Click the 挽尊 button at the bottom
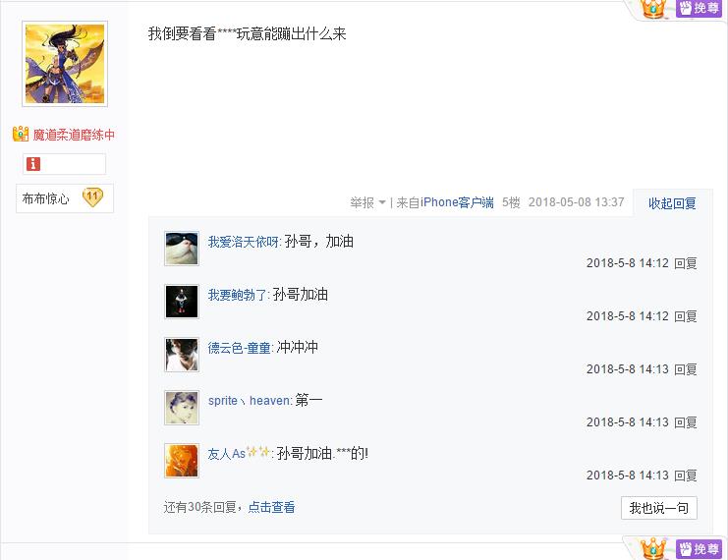This screenshot has width=728, height=560. pyautogui.click(x=699, y=549)
